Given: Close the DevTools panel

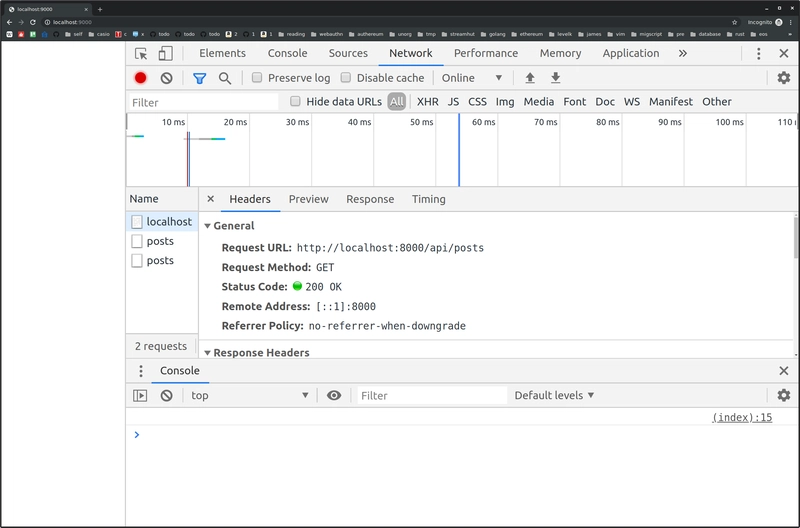Looking at the screenshot, I should pyautogui.click(x=784, y=54).
